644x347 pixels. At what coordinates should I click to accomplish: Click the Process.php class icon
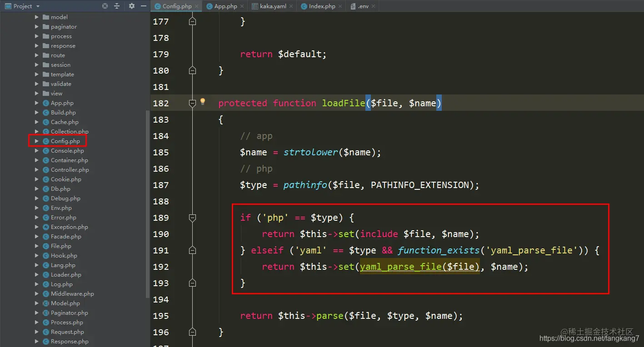46,322
